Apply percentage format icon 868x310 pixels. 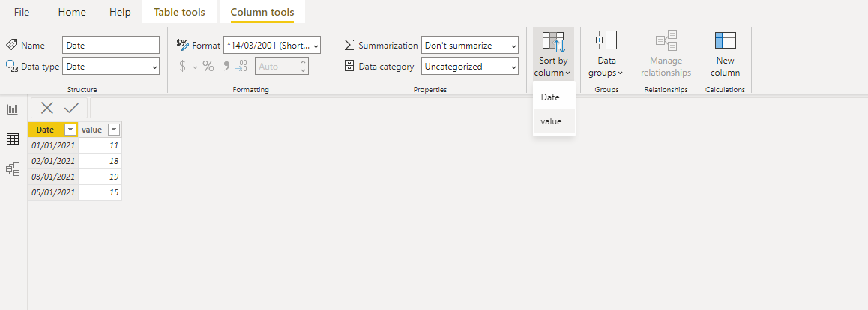[208, 67]
